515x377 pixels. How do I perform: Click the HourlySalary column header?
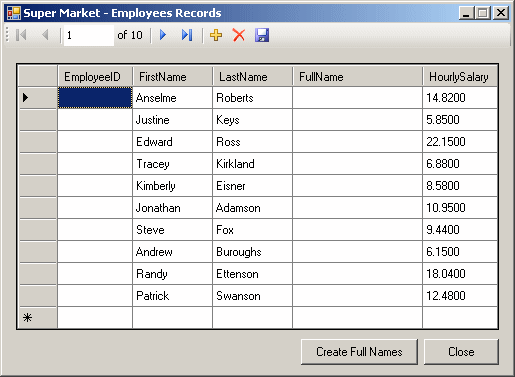(460, 77)
